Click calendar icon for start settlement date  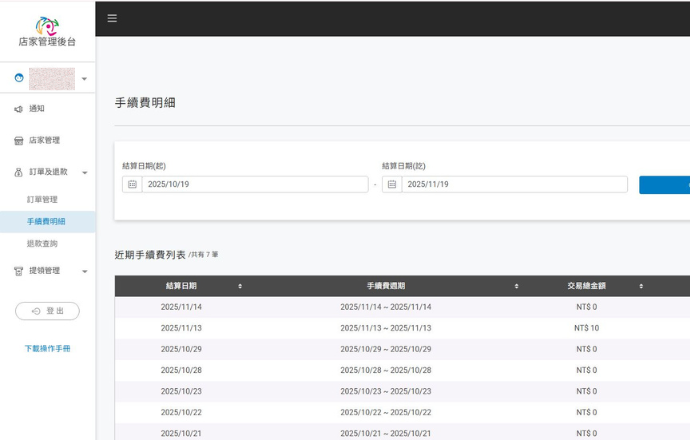point(132,184)
